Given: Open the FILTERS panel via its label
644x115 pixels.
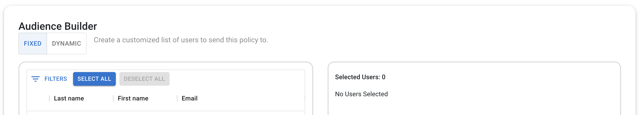Looking at the screenshot, I should coord(56,79).
